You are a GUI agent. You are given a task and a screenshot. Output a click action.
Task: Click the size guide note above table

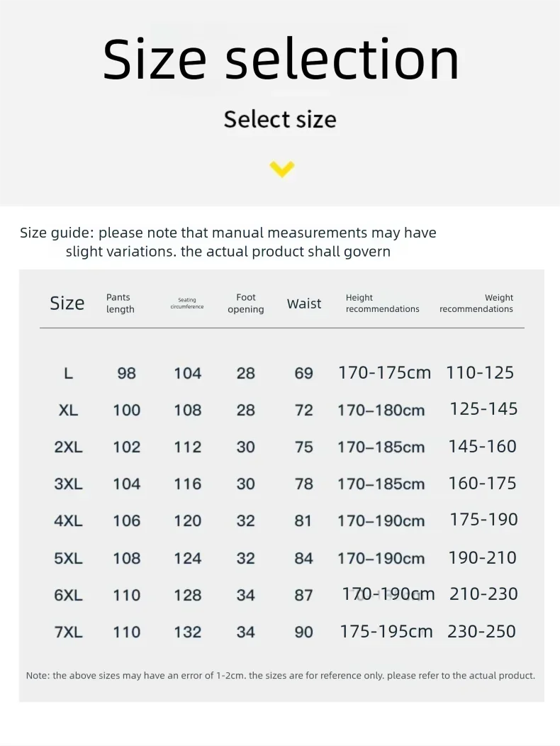coord(228,242)
